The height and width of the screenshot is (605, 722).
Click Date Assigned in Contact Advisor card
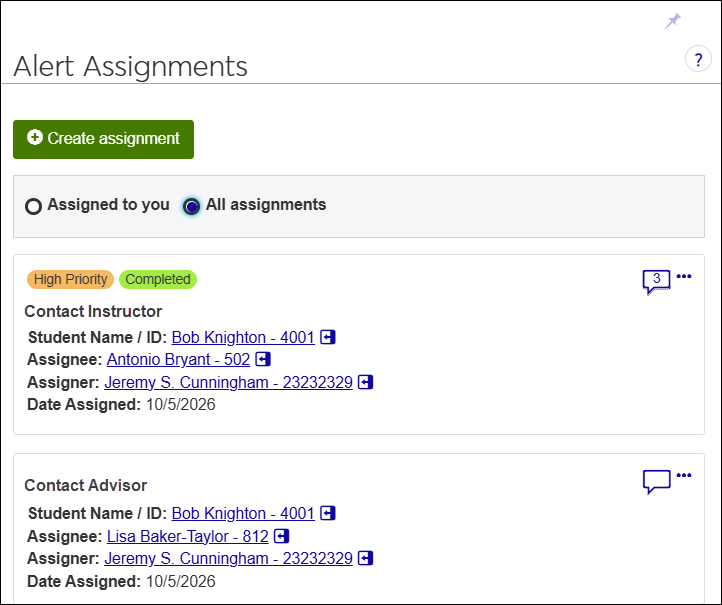(x=121, y=582)
